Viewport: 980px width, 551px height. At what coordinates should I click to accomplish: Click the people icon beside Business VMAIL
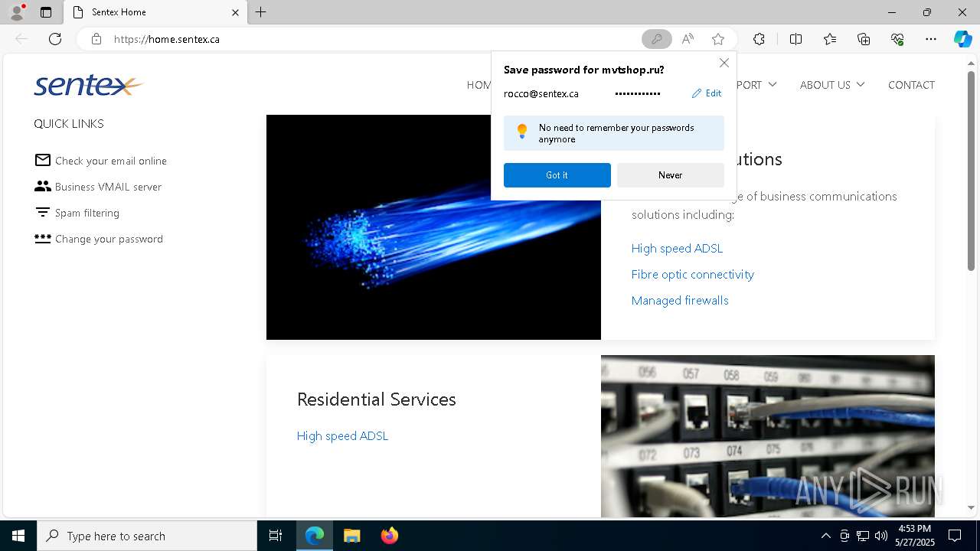click(43, 186)
